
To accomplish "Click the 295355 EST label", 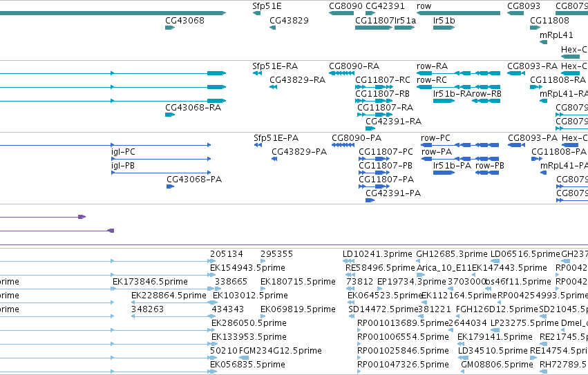I will pos(277,254).
